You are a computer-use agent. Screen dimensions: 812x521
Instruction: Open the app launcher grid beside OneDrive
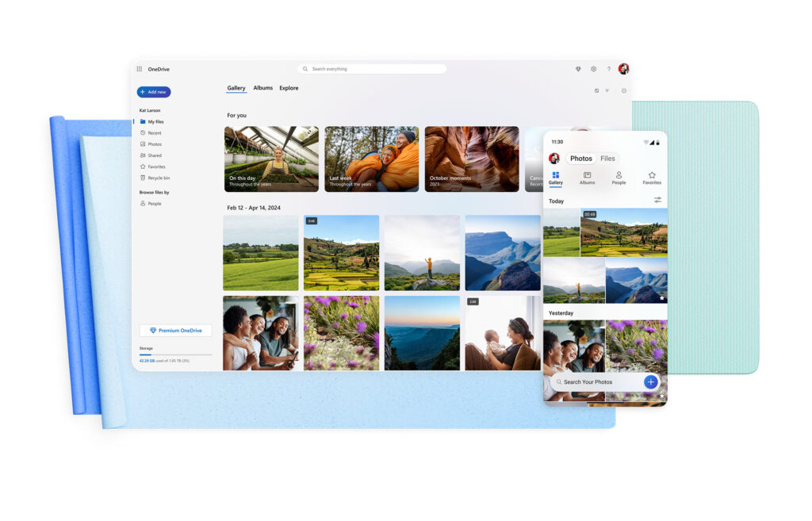pos(140,69)
